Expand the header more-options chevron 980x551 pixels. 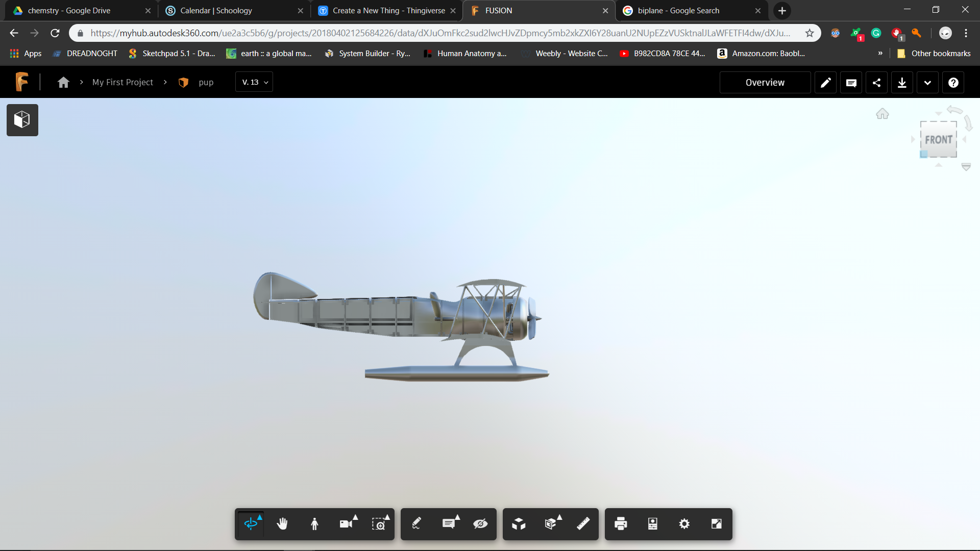tap(927, 83)
